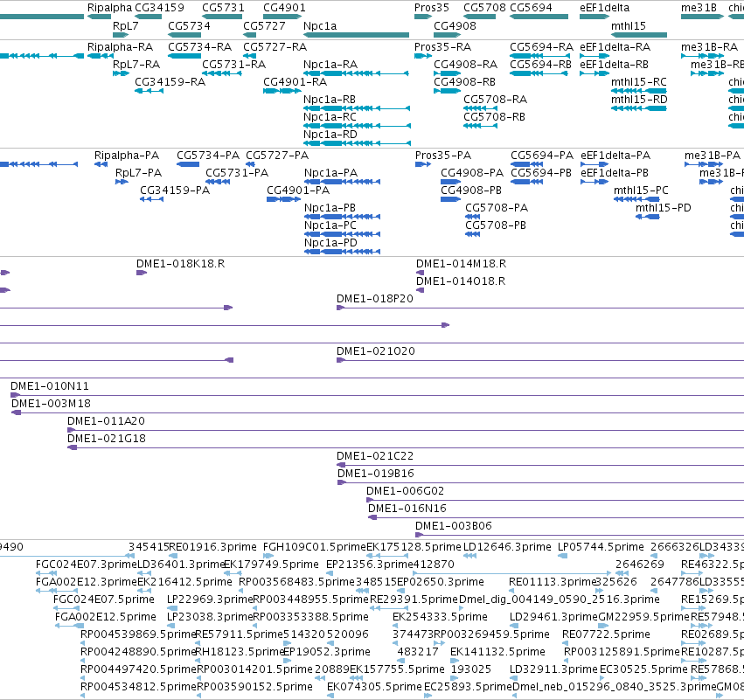Select the Ripalpha-RA transcript
The image size is (744, 700).
101,56
